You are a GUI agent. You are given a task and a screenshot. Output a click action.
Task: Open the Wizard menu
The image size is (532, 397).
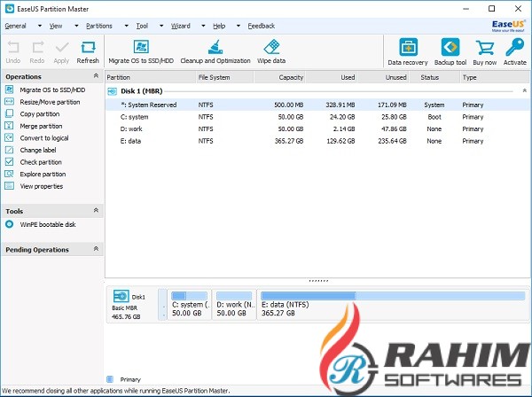click(180, 27)
